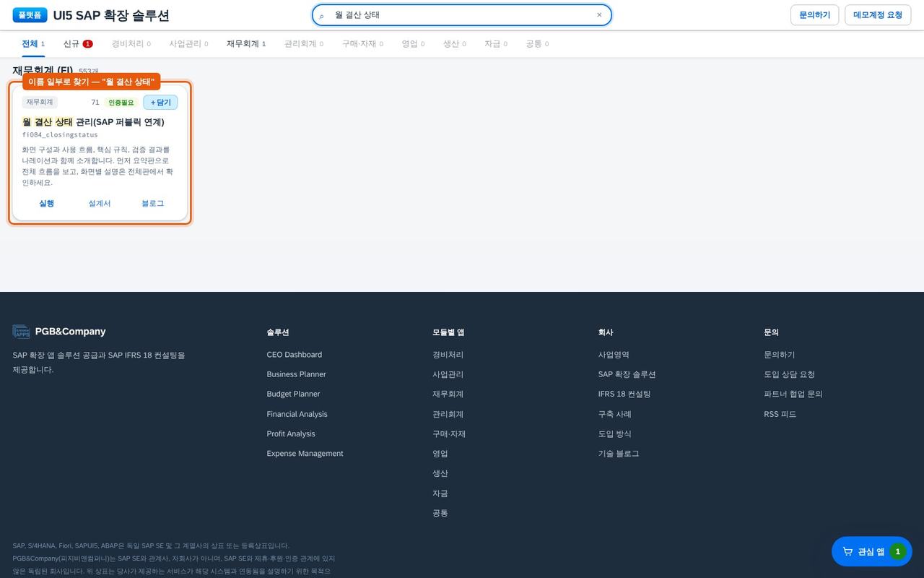This screenshot has height=578, width=924.
Task: Clear the search field with X icon
Action: point(599,14)
